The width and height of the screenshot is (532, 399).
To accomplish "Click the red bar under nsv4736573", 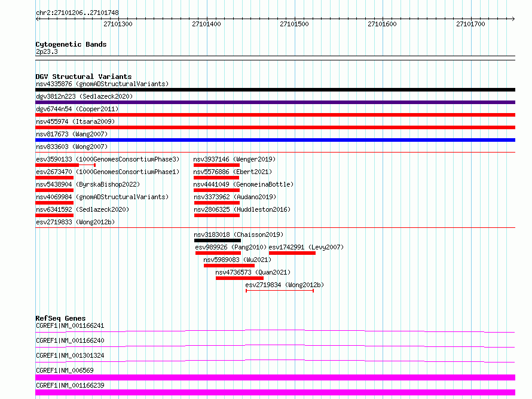I will coord(240,278).
